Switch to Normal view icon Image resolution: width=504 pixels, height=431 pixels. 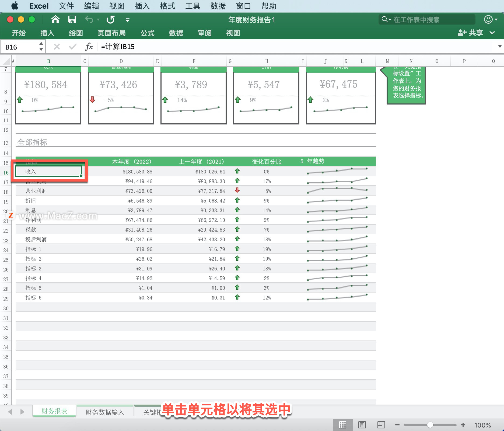tap(343, 425)
